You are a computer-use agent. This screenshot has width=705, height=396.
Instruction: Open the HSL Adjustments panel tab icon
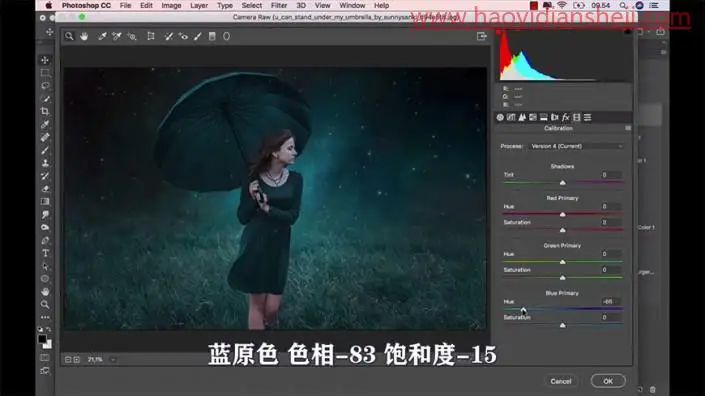pyautogui.click(x=533, y=117)
